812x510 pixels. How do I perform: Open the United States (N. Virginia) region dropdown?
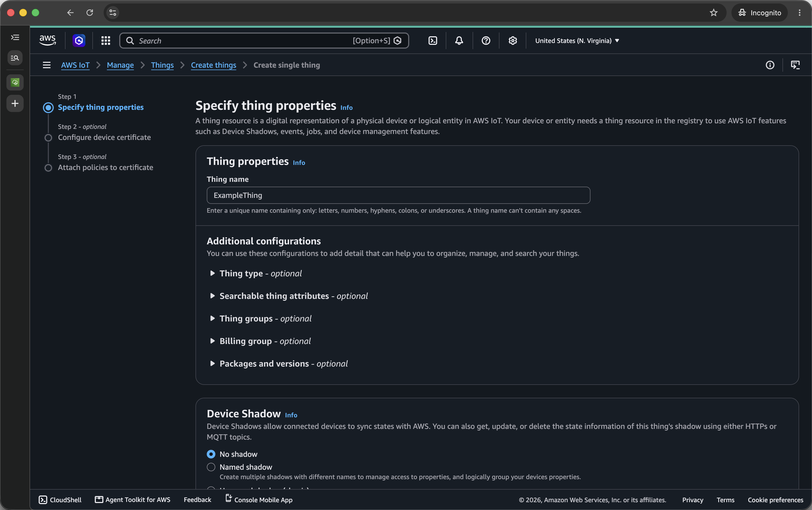pos(577,41)
